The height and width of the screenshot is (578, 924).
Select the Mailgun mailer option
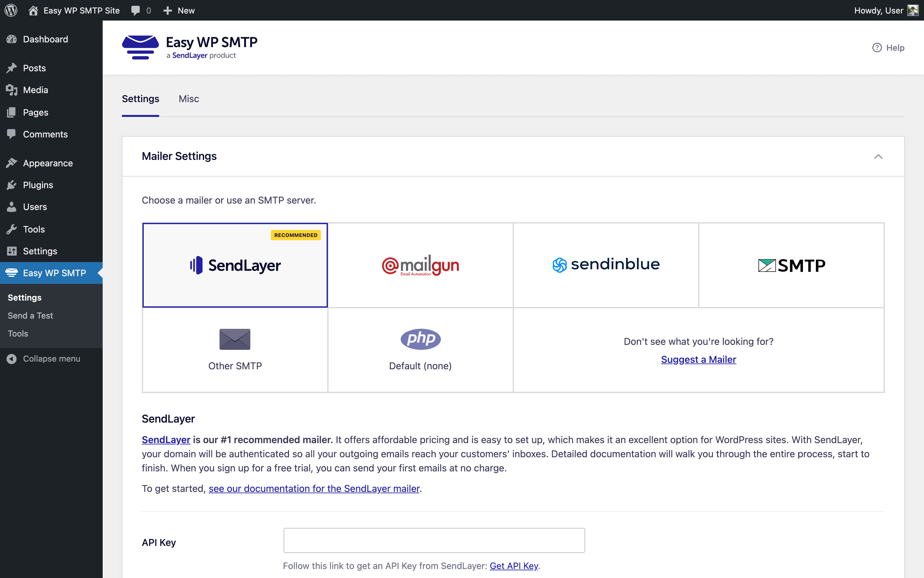420,265
